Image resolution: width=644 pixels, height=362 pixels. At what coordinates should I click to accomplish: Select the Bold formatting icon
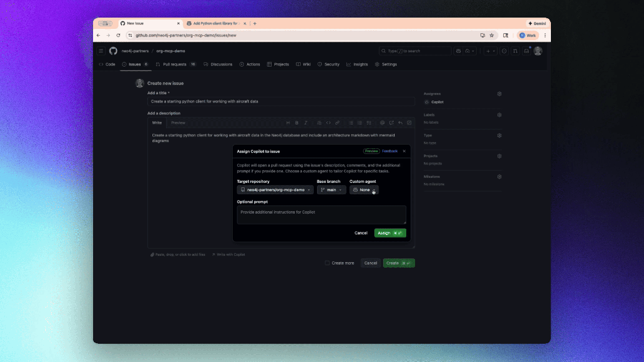(x=296, y=123)
